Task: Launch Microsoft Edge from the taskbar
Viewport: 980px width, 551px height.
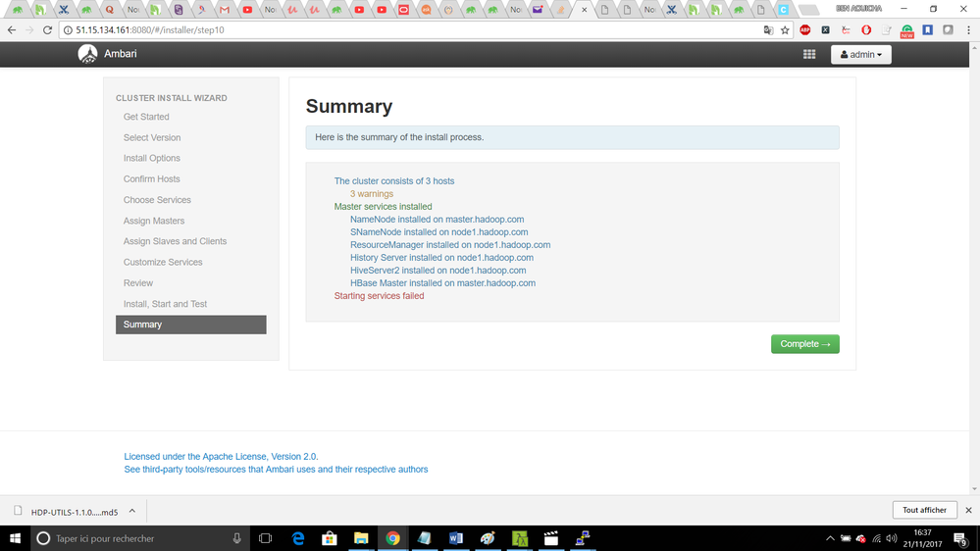Action: 298,538
